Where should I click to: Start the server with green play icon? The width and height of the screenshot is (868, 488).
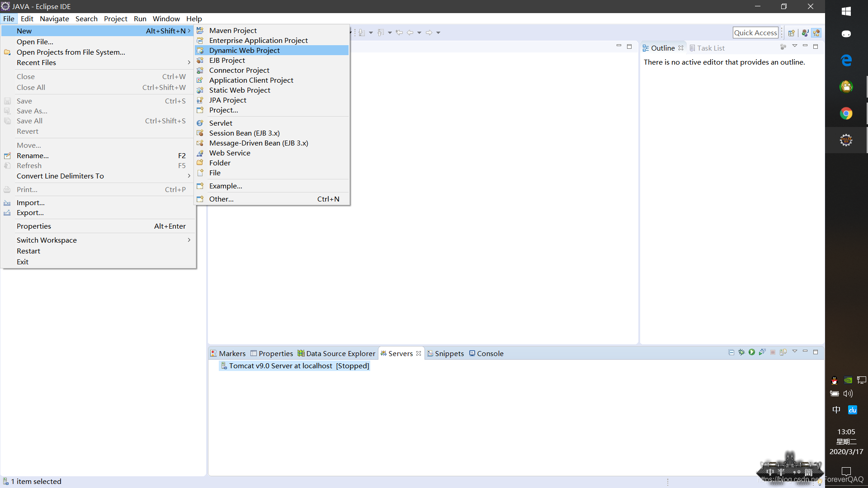[751, 352]
